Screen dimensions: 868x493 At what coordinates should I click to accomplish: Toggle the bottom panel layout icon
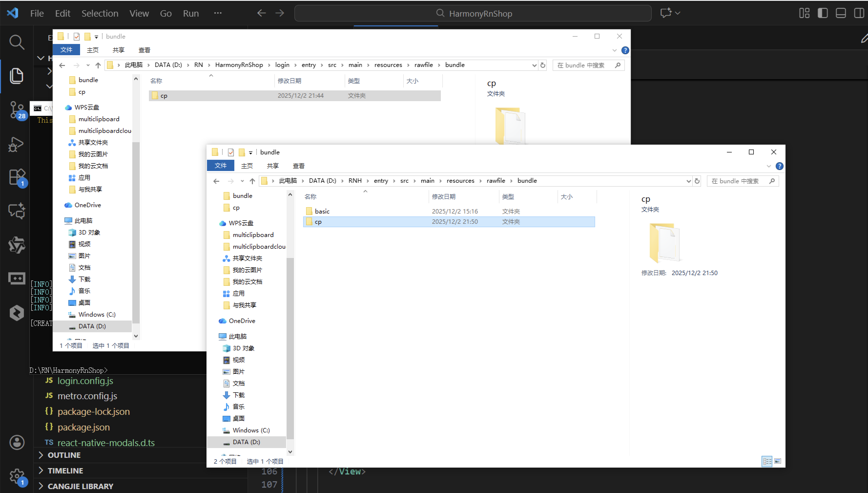pos(841,13)
